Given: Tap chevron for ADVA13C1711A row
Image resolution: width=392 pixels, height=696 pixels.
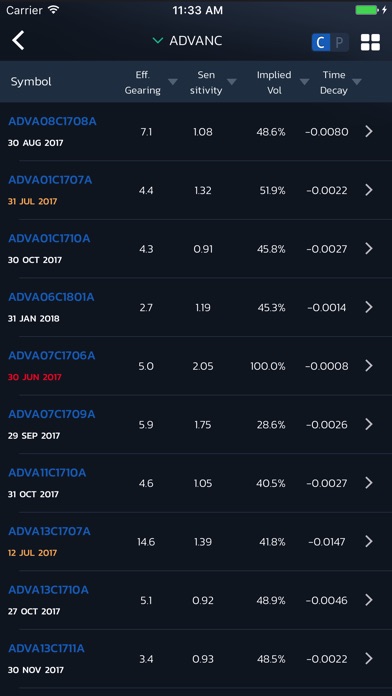Looking at the screenshot, I should tap(368, 659).
